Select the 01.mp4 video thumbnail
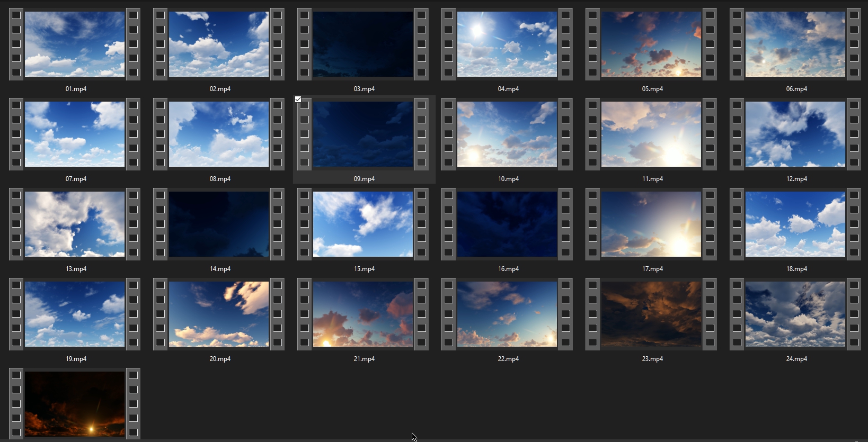868x442 pixels. point(75,44)
